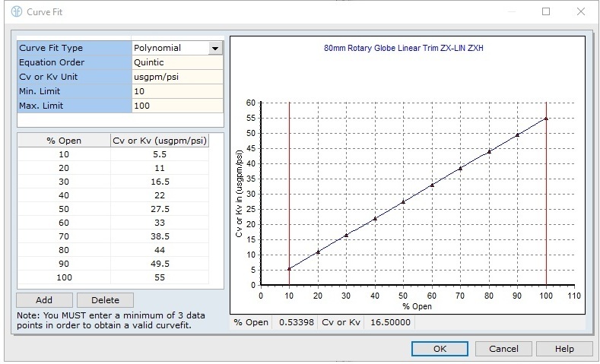The height and width of the screenshot is (364, 600).
Task: Select Cv cell with value 27.5
Action: pyautogui.click(x=160, y=209)
